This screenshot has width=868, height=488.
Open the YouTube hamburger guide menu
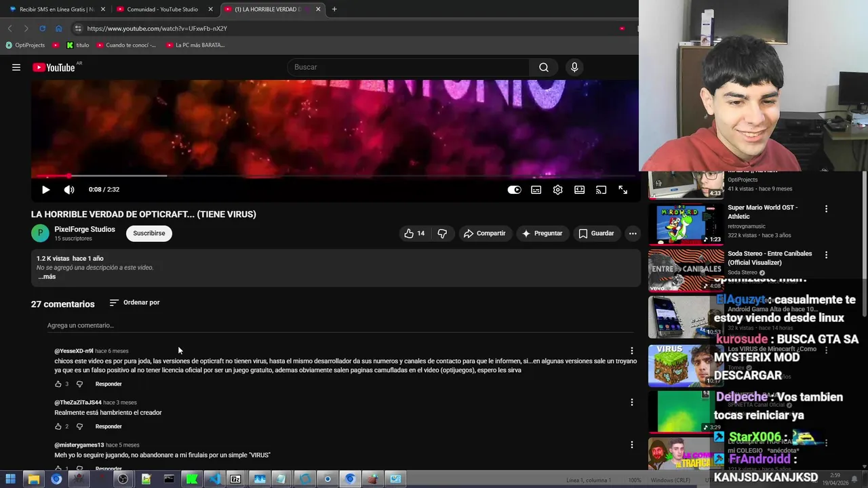point(16,67)
